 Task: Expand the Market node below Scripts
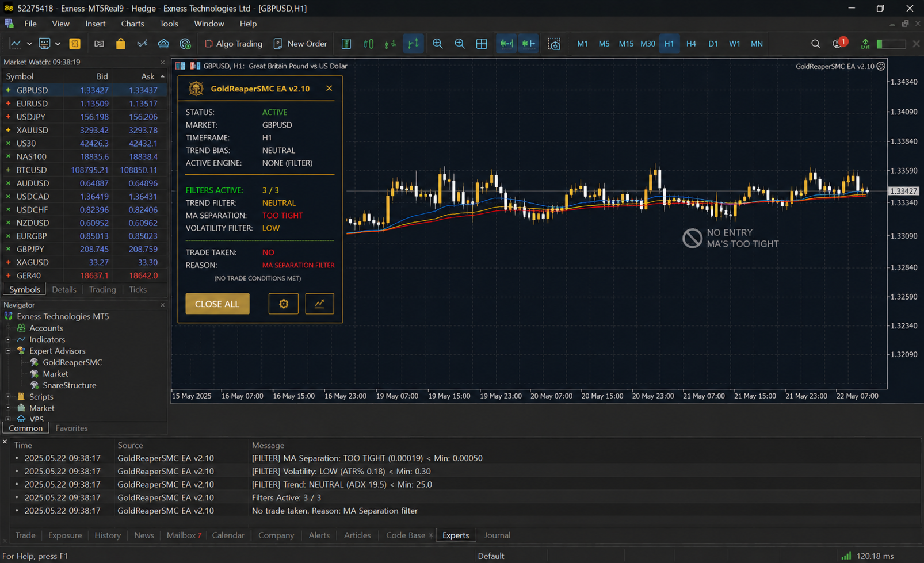tap(8, 408)
